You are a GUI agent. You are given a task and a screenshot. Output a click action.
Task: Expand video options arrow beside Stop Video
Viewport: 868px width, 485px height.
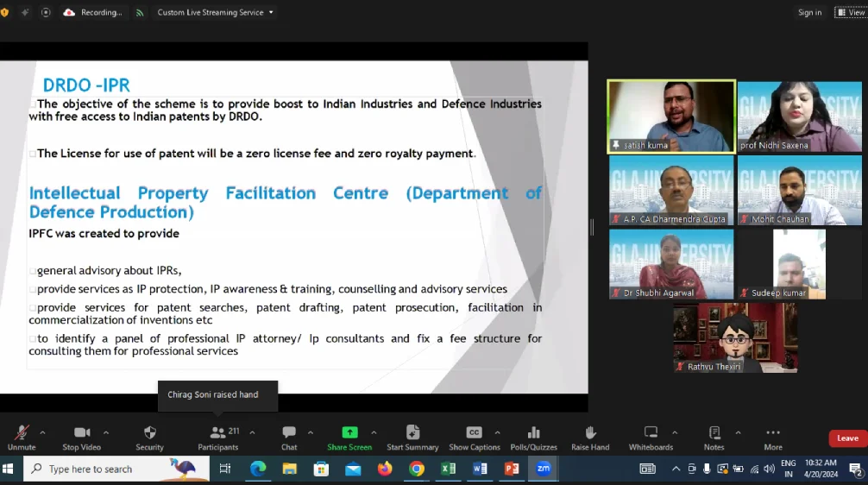(x=106, y=432)
